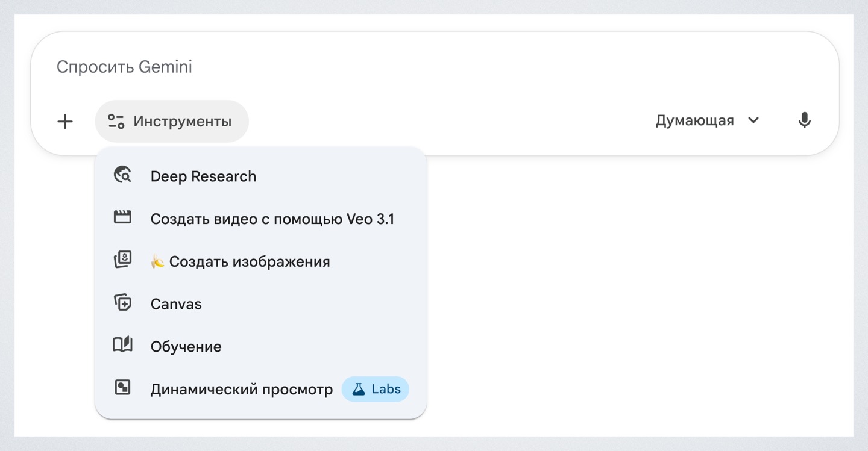Choose Обучение in the tools menu
The height and width of the screenshot is (451, 868).
[186, 347]
